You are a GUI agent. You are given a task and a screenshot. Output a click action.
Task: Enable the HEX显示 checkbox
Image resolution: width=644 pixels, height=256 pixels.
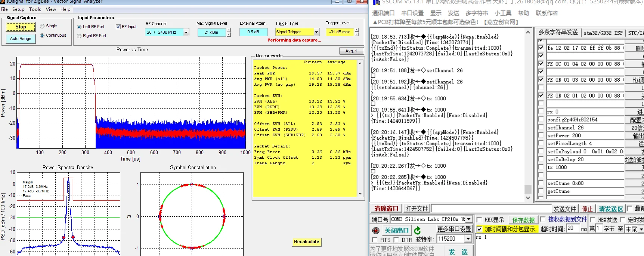(479, 220)
